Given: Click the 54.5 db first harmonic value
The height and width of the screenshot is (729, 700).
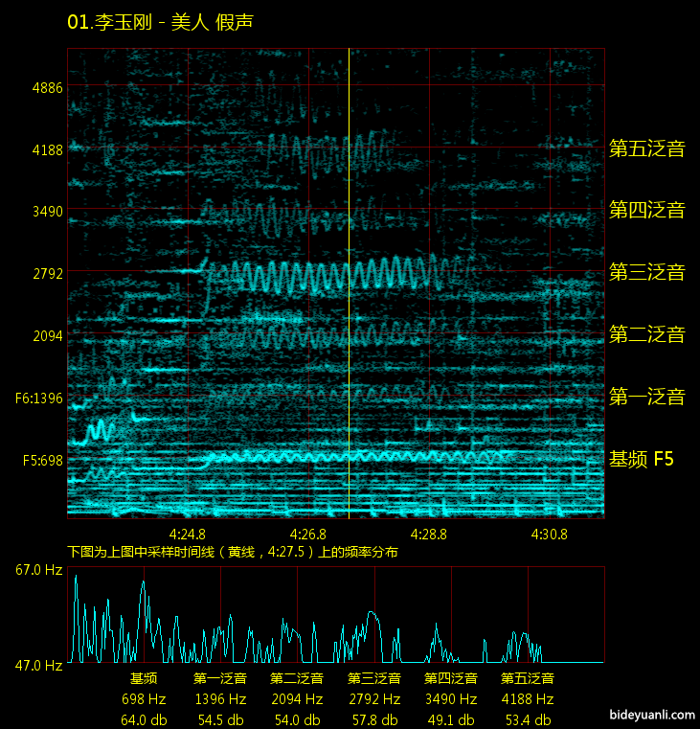Looking at the screenshot, I should coord(220,720).
